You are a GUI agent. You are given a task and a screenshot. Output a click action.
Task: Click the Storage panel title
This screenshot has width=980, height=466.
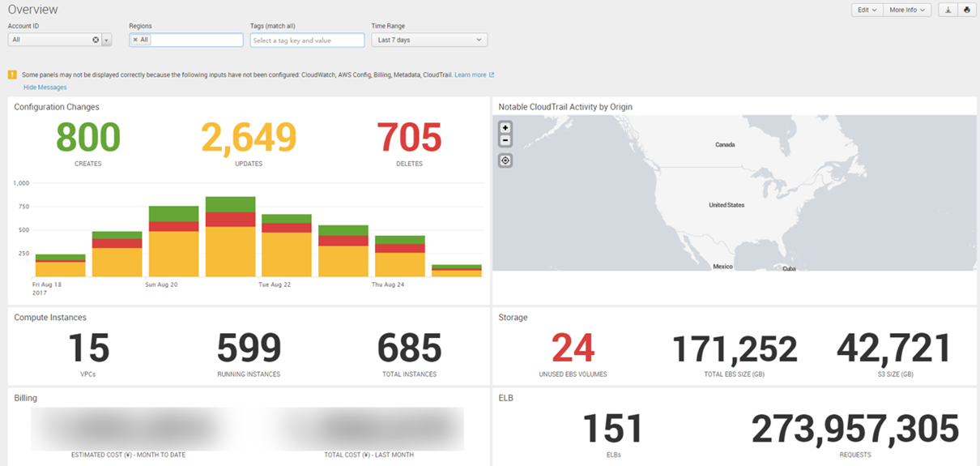point(513,318)
